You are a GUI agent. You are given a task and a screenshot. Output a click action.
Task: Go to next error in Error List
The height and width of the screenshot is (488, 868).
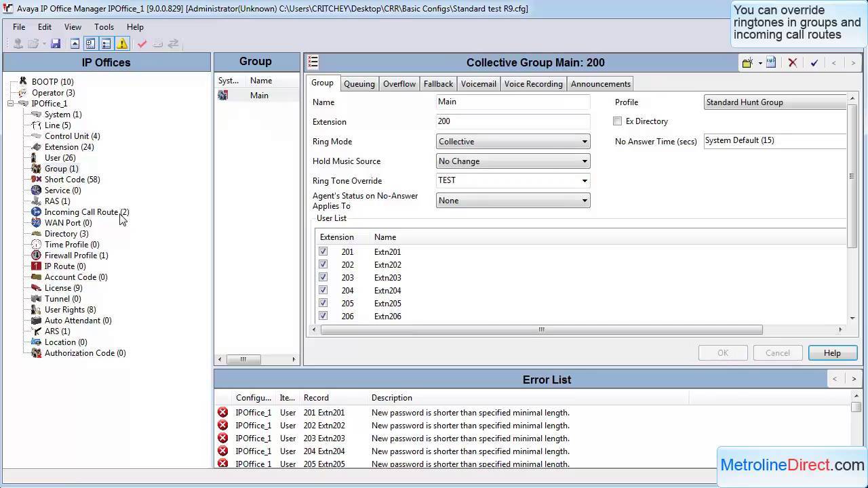click(854, 380)
